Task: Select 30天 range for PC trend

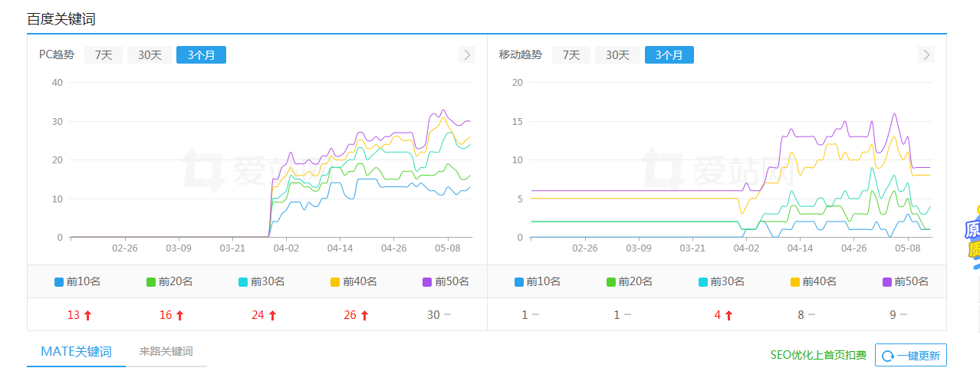Action: pyautogui.click(x=150, y=55)
